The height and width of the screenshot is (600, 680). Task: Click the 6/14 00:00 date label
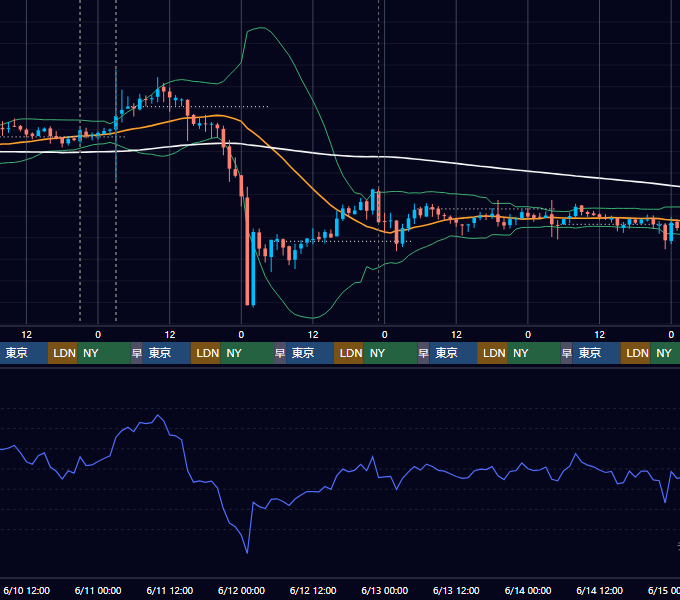[528, 590]
